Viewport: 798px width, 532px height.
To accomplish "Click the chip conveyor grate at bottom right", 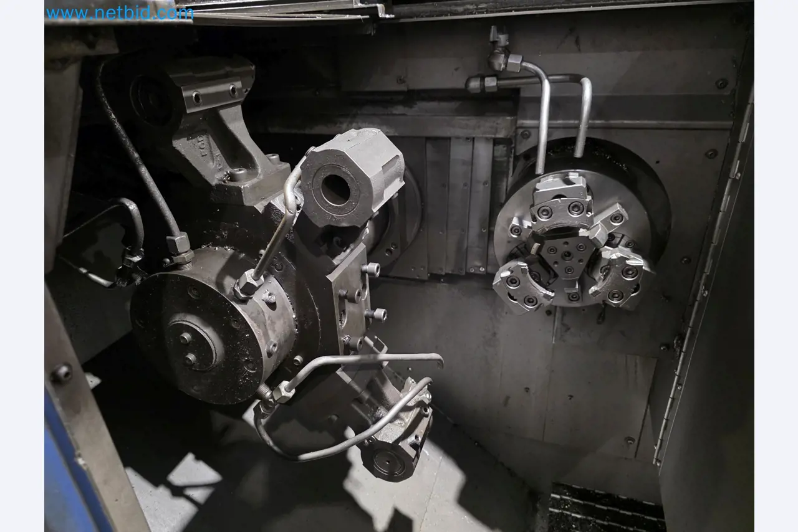I will [605, 508].
